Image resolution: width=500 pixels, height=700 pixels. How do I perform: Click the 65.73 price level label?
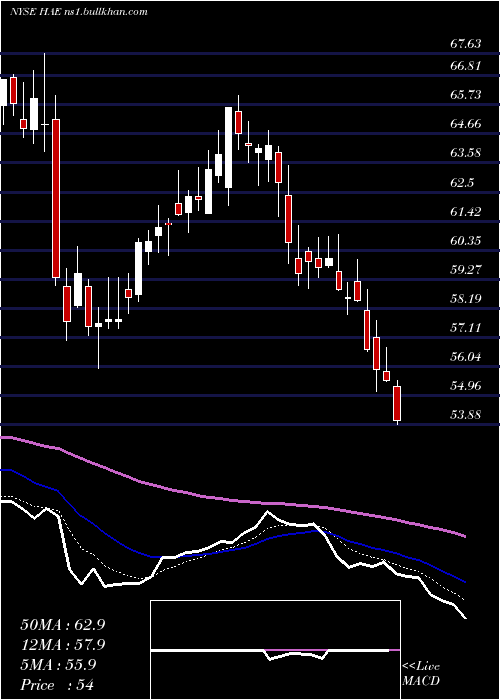[466, 95]
